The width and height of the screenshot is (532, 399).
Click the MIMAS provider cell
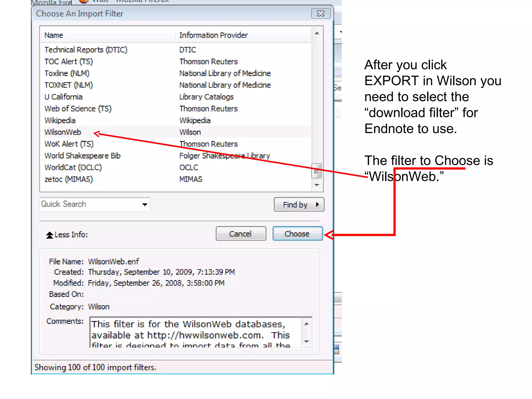coord(191,179)
